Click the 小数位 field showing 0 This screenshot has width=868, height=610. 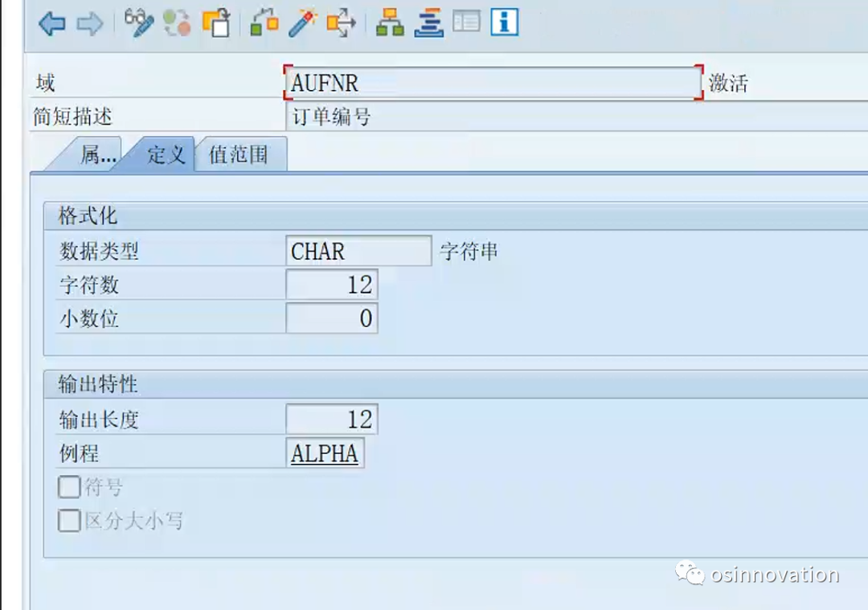[x=332, y=318]
